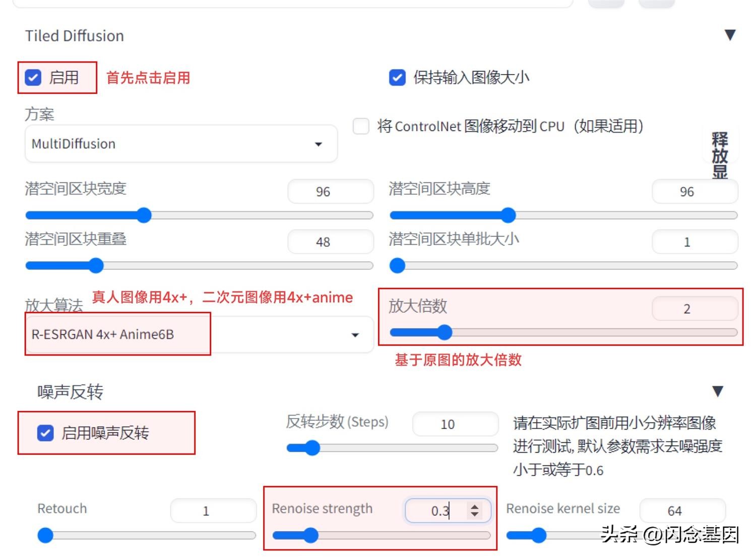This screenshot has height=560, width=756.
Task: Collapse the 噪声反转 section
Action: click(x=718, y=390)
